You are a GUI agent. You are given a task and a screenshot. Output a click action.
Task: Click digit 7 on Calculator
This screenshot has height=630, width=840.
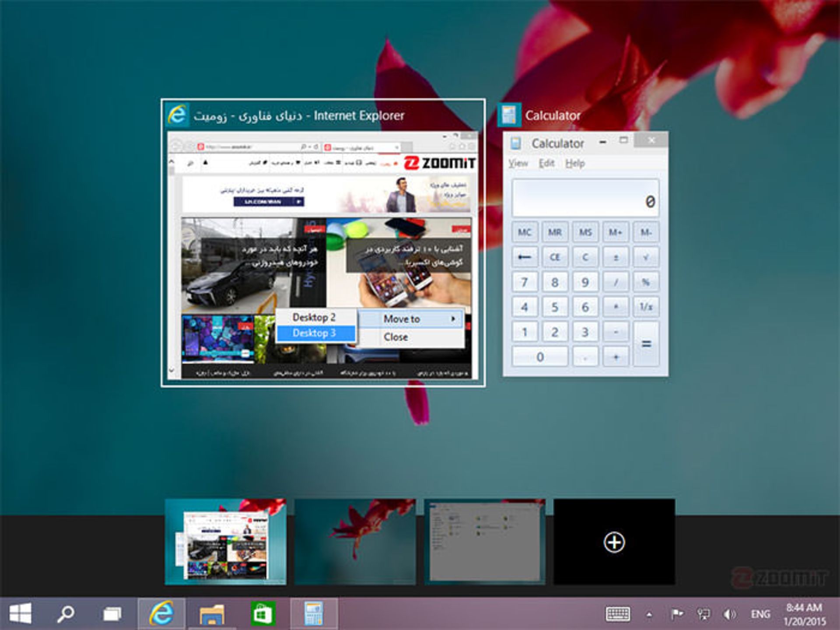pos(525,282)
